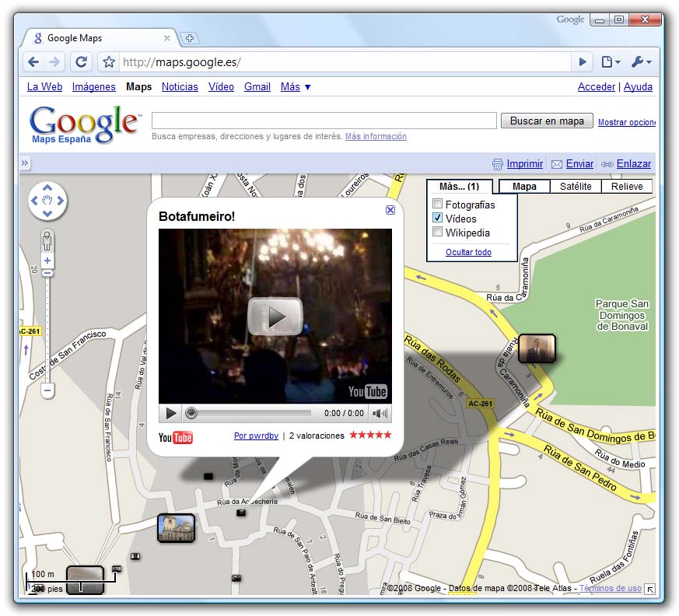Uncheck the Vídeos layer checkbox
Screen dimensions: 679x616
click(438, 218)
